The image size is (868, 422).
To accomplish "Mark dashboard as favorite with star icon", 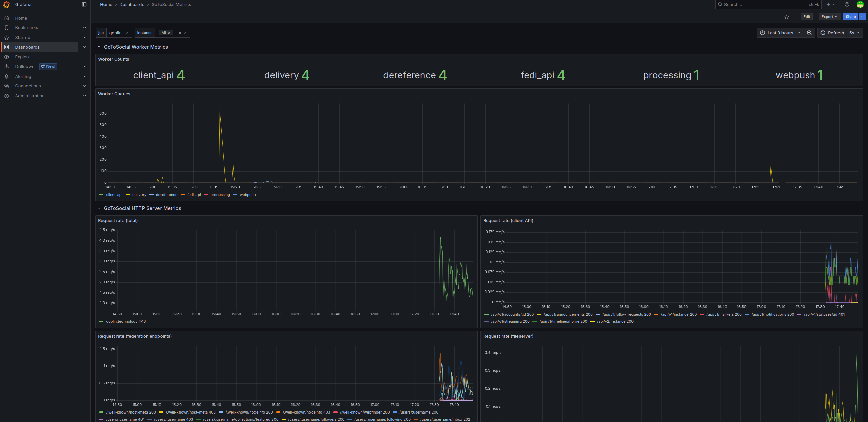I will click(787, 17).
